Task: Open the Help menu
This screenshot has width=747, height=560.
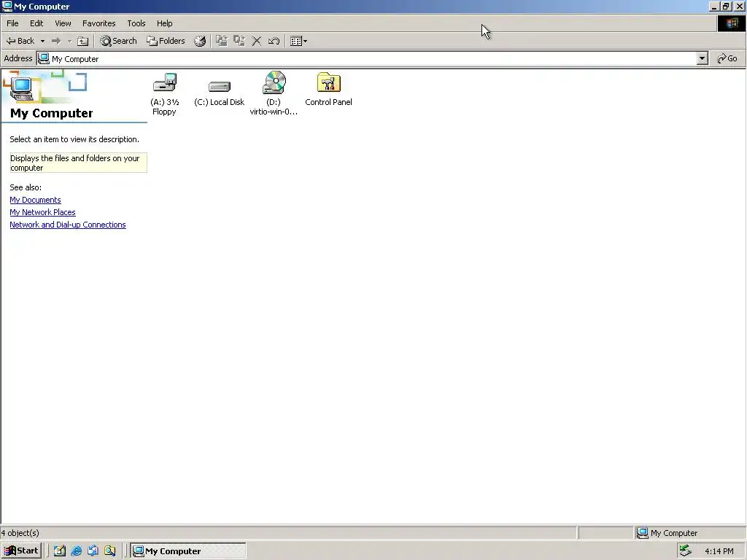Action: click(x=164, y=23)
